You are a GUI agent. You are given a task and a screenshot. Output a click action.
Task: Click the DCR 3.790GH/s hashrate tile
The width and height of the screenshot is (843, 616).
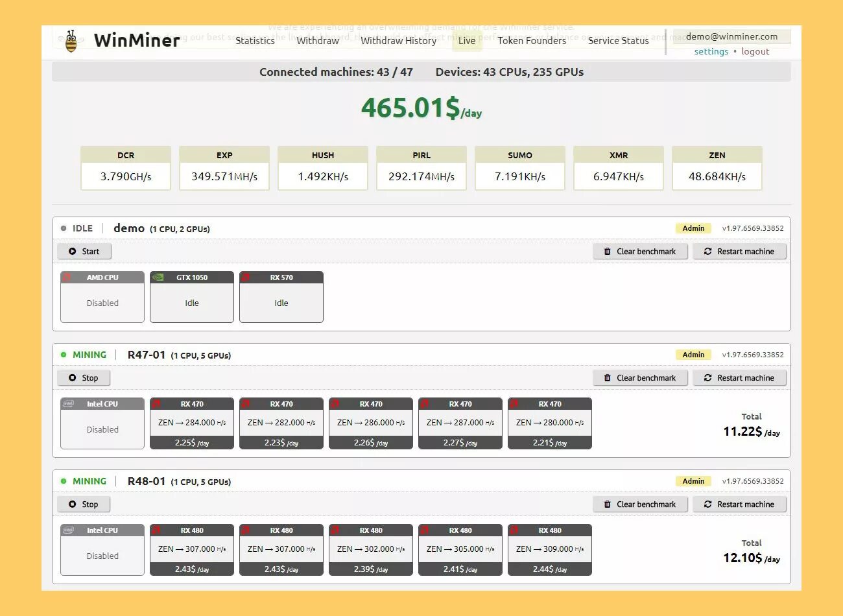click(126, 168)
